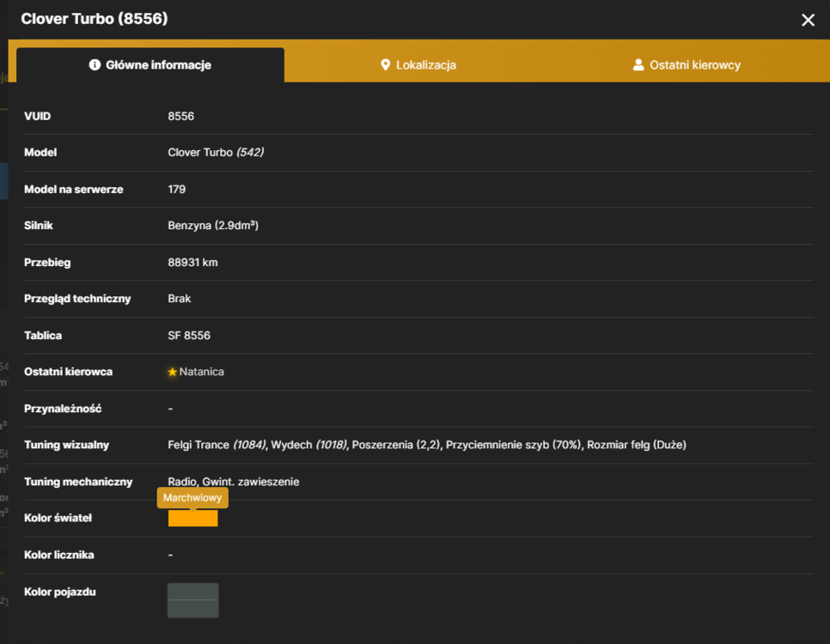Click the Model na serwerze label
Viewport: 830px width, 644px height.
74,190
